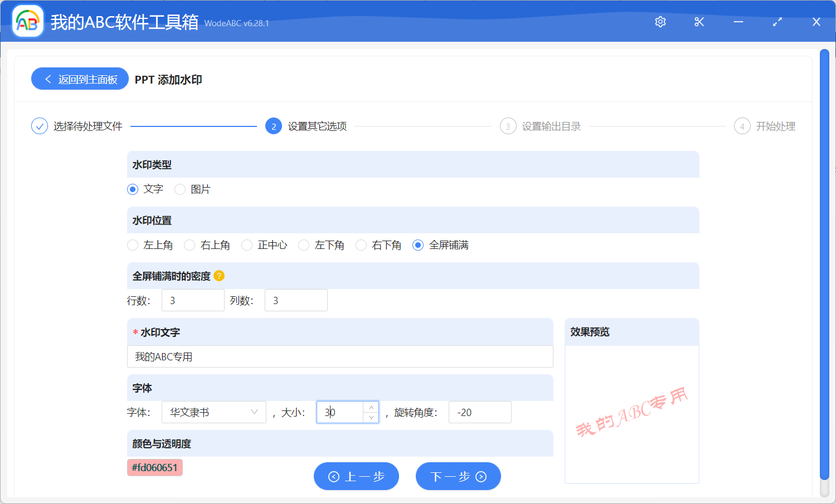Screen dimensions: 836x504
Task: Click the 水印文字 text input field
Action: (x=340, y=356)
